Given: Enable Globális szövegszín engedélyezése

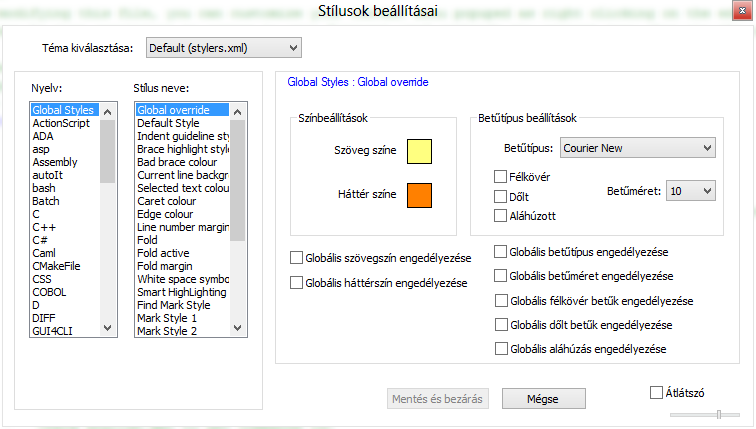Looking at the screenshot, I should pyautogui.click(x=296, y=258).
